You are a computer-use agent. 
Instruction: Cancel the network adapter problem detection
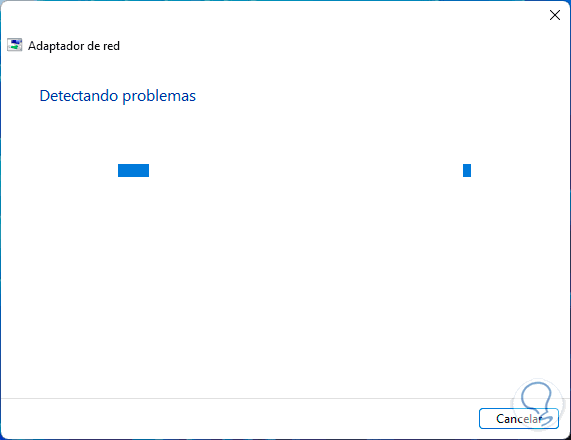click(x=519, y=419)
